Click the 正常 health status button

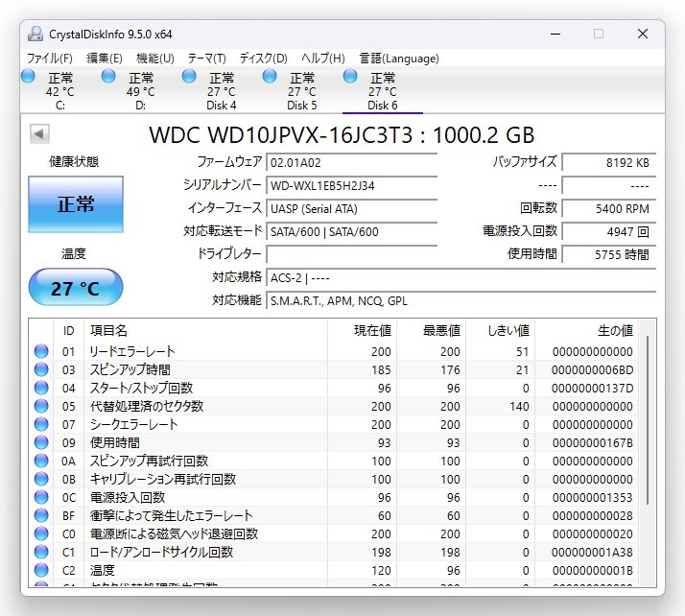pyautogui.click(x=76, y=204)
